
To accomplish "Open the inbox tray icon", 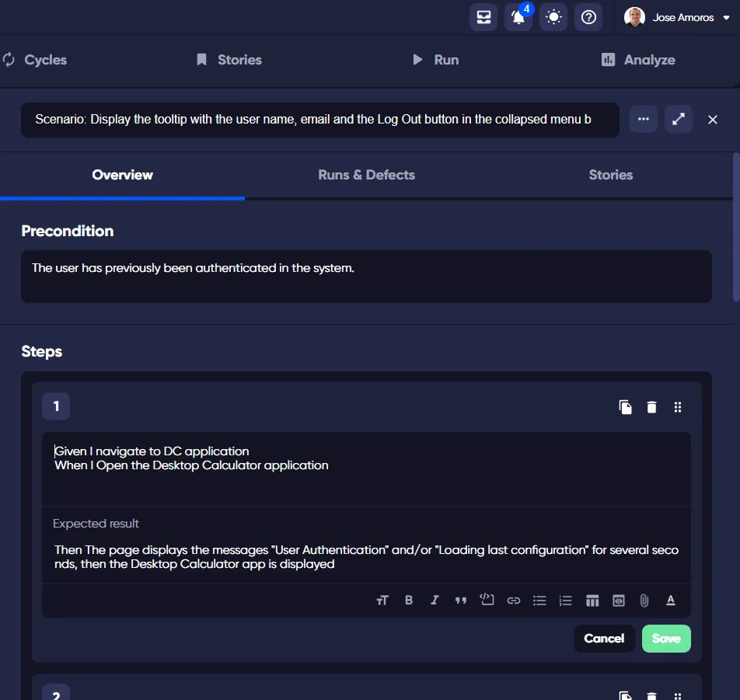I will tap(483, 17).
